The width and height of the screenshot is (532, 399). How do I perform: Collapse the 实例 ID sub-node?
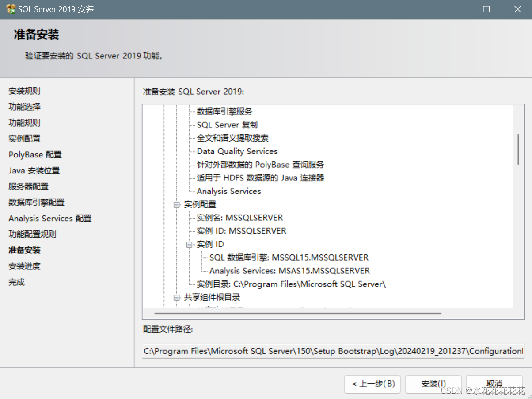(190, 245)
